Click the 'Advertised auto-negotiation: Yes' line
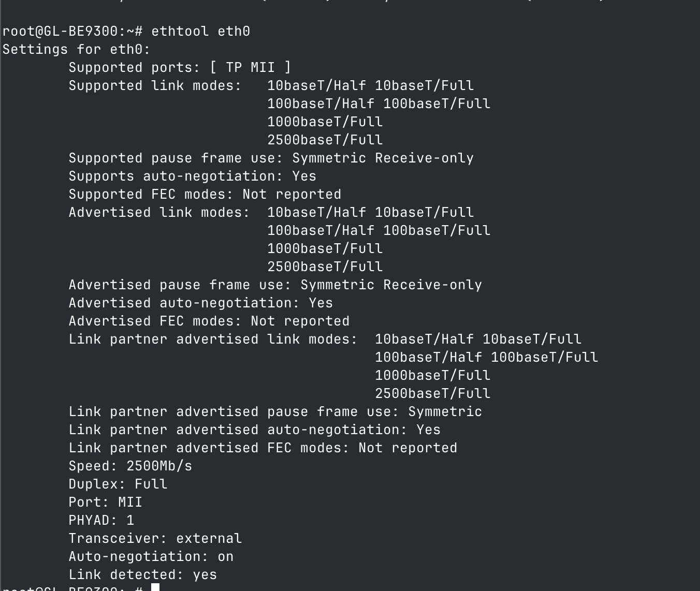Viewport: 700px width, 591px height. (x=200, y=303)
